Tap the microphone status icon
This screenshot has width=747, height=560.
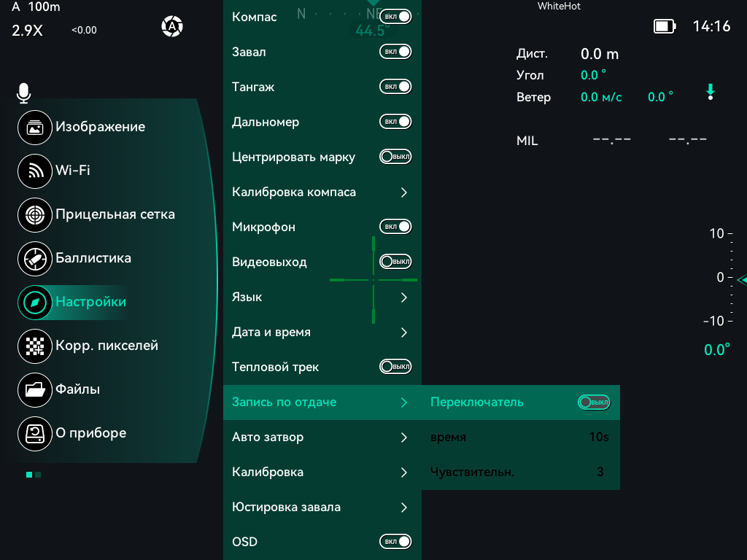click(x=23, y=93)
